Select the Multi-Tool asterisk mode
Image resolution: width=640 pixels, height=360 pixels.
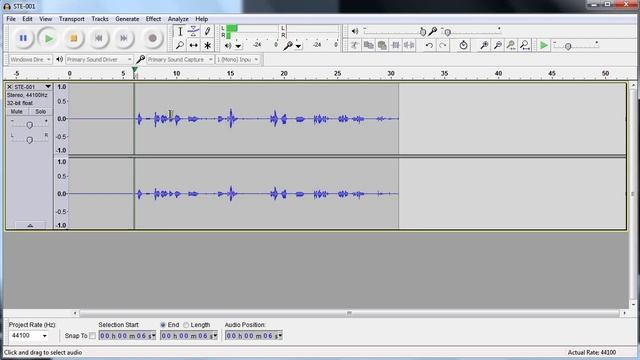click(x=207, y=45)
